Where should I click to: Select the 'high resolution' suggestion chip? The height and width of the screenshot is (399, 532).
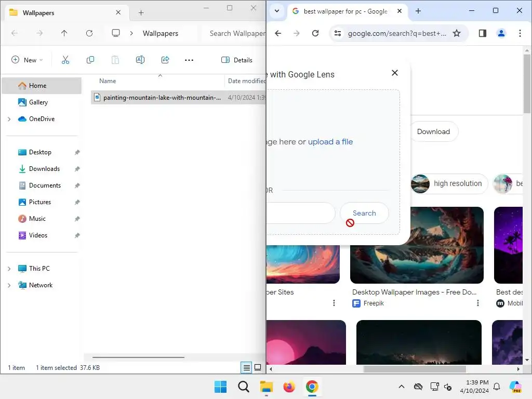click(448, 183)
